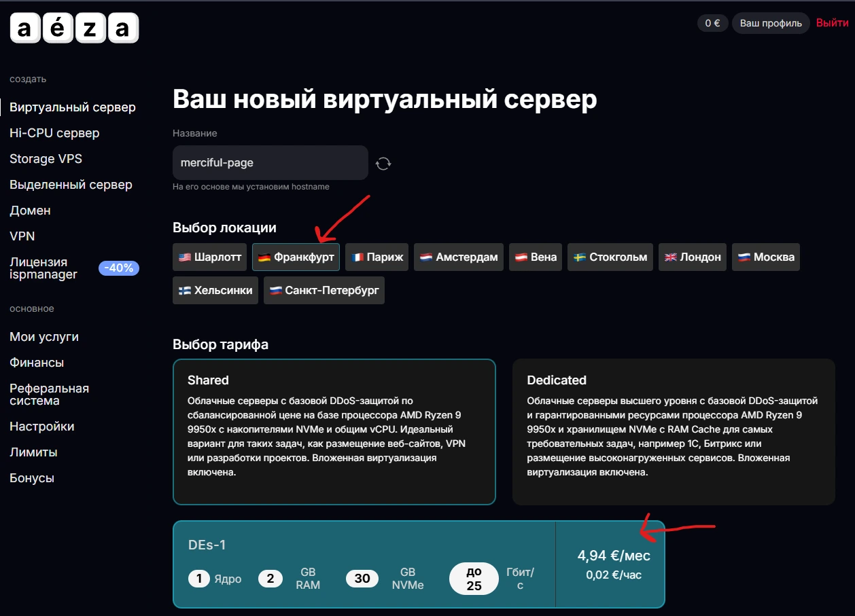Viewport: 855px width, 616px height.
Task: Open Ваш профиль button
Action: point(770,23)
